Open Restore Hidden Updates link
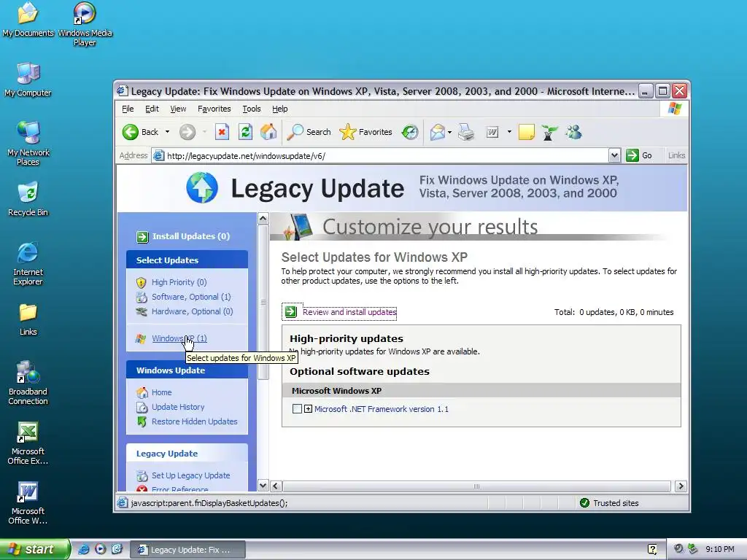747x560 pixels. click(x=194, y=421)
